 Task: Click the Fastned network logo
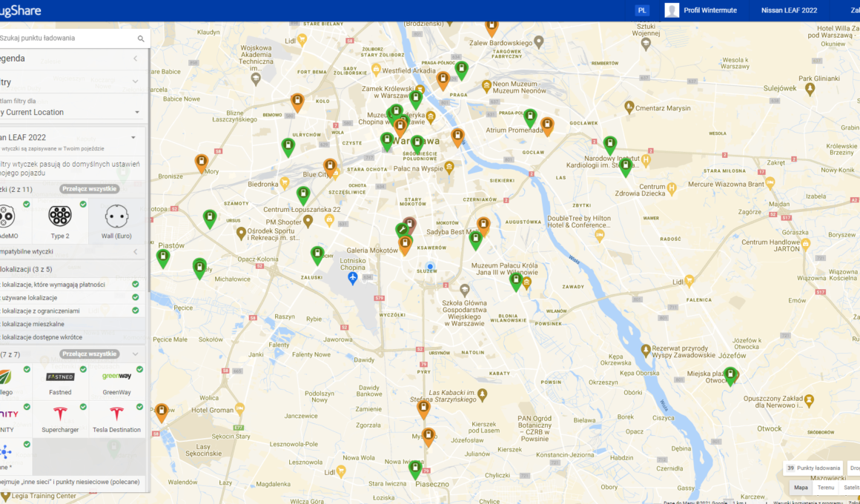coord(60,377)
